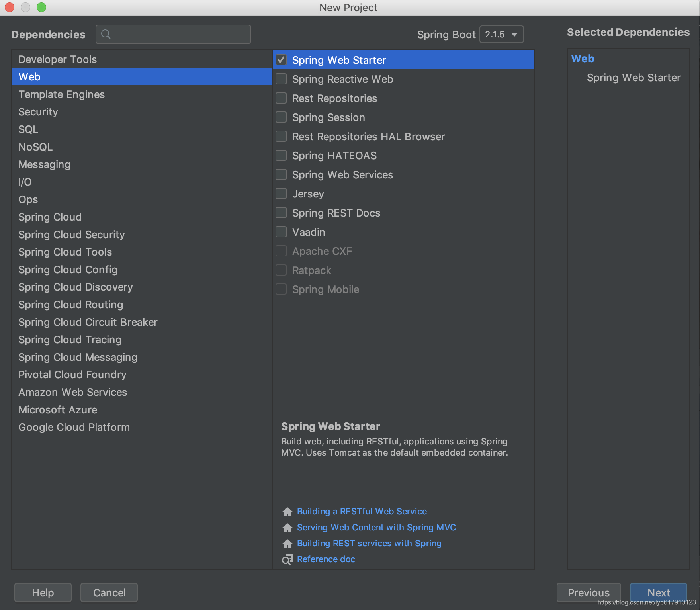Select Spring Cloud Routing category
700x610 pixels.
tap(142, 305)
